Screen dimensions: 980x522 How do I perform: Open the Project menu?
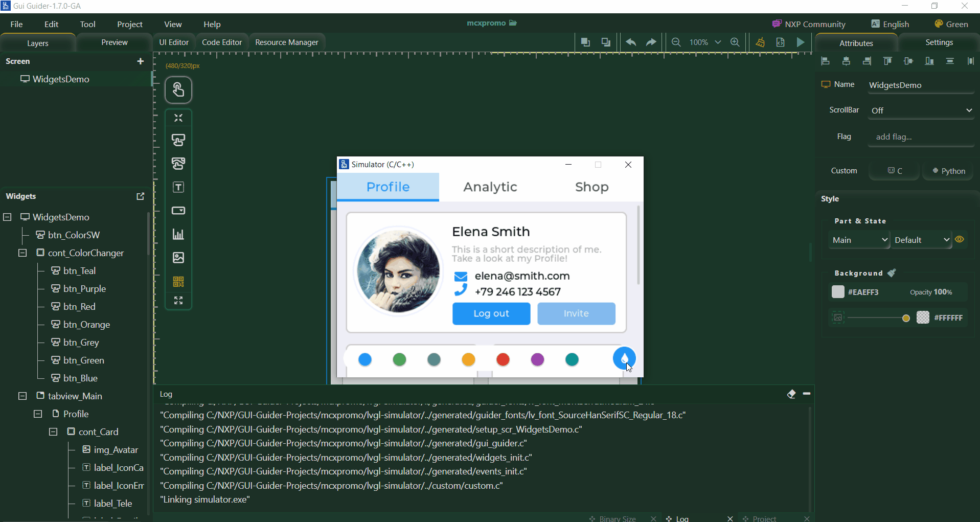tap(130, 24)
